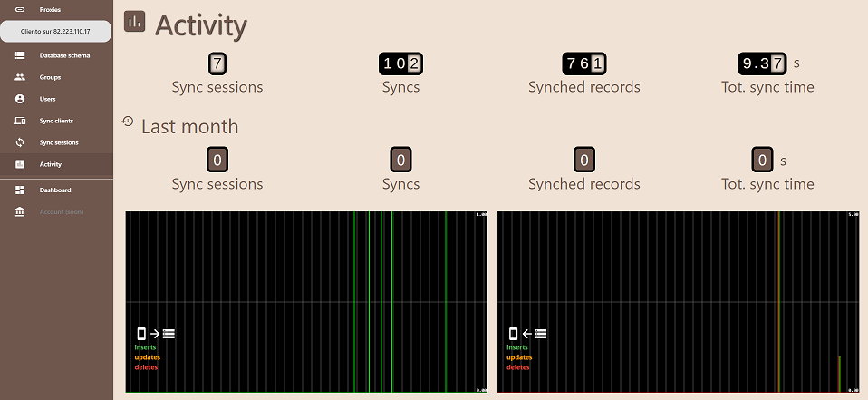Screen dimensions: 868x400
Task: Click the Proxies link icon
Action: click(x=20, y=9)
